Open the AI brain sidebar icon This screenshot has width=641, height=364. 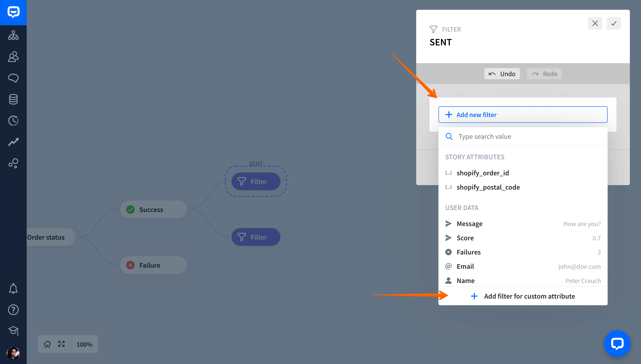click(x=13, y=78)
